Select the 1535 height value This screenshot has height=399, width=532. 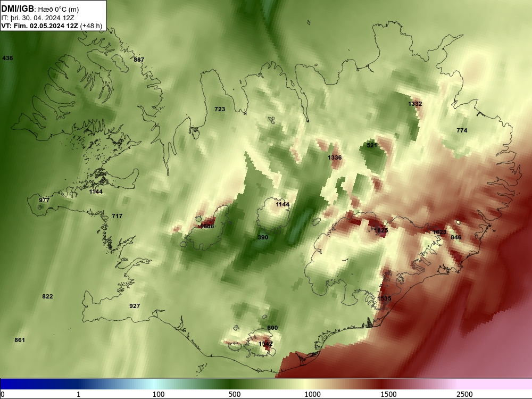click(384, 298)
